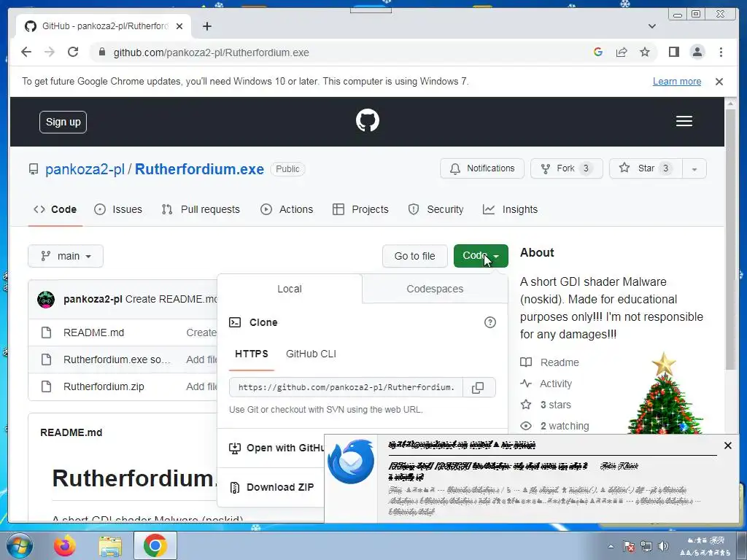This screenshot has height=560, width=747.
Task: Select the GitHub CLI clone option
Action: coord(311,354)
